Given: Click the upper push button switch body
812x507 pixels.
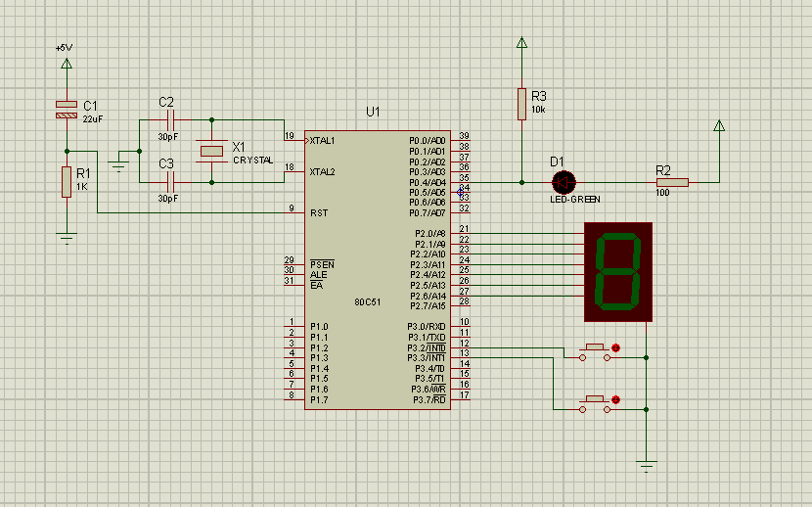Looking at the screenshot, I should coord(595,352).
